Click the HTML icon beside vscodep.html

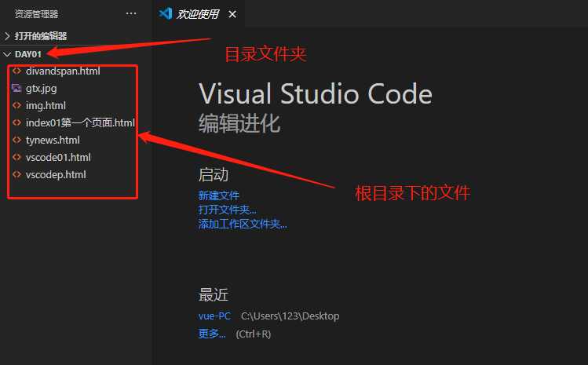tap(16, 174)
